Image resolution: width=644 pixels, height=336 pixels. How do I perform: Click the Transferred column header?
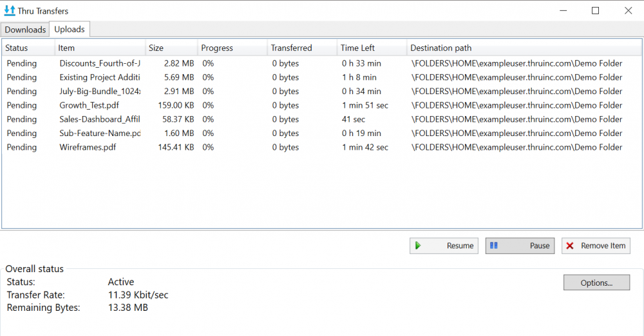[x=291, y=48]
